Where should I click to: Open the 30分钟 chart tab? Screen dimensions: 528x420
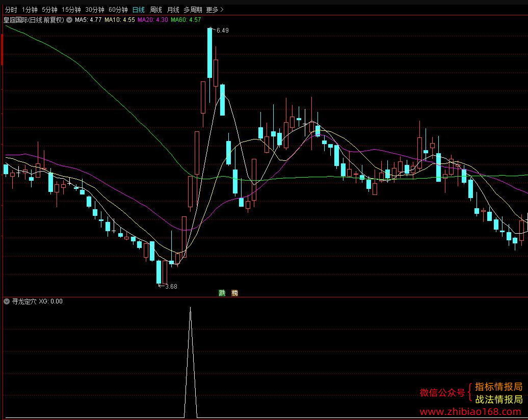(x=95, y=10)
